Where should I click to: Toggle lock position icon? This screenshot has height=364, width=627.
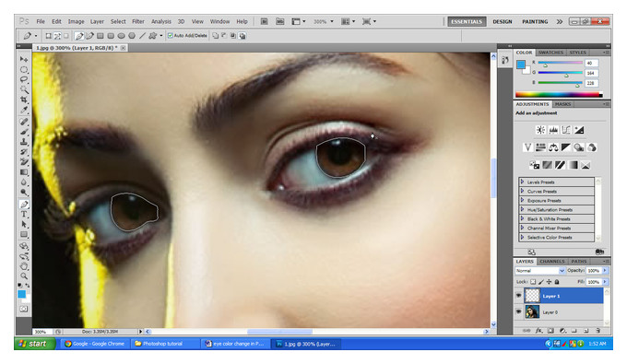pyautogui.click(x=549, y=282)
